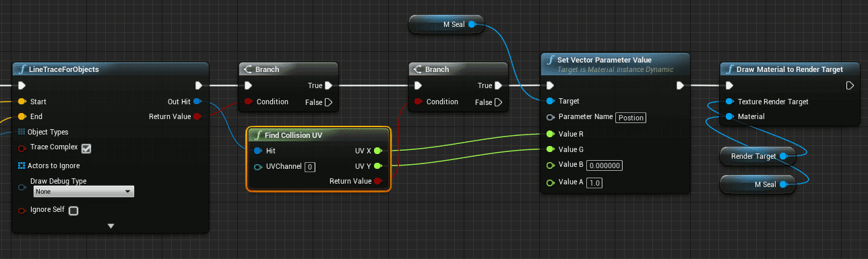The height and width of the screenshot is (259, 868).
Task: Click the Texture Render Target input pin
Action: (x=729, y=102)
